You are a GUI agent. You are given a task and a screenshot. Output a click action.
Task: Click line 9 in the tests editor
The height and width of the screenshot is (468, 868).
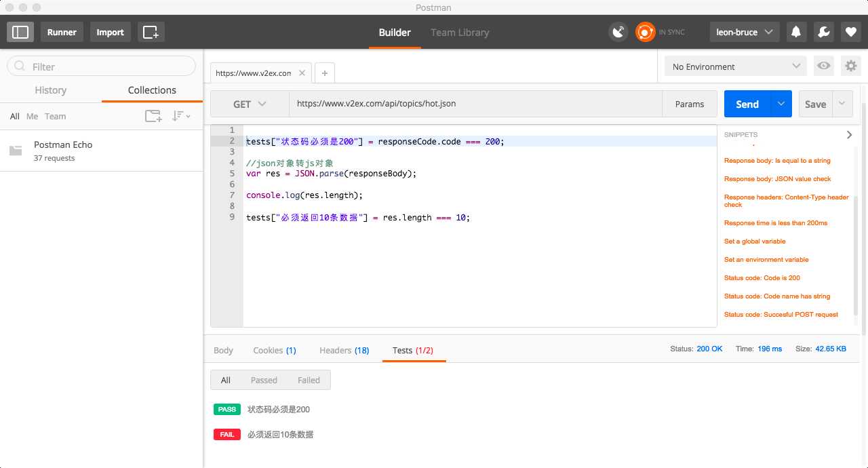[x=358, y=217]
